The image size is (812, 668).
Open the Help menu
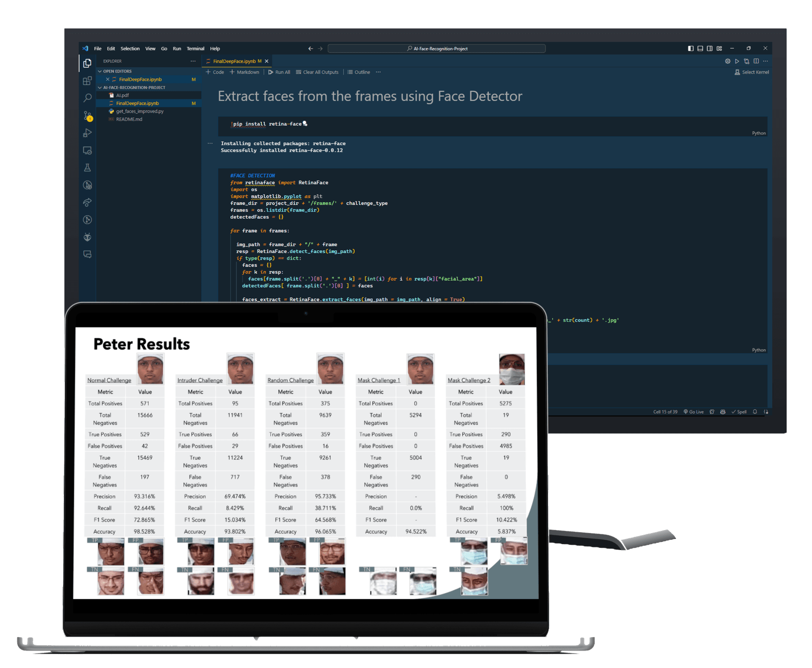pos(215,49)
